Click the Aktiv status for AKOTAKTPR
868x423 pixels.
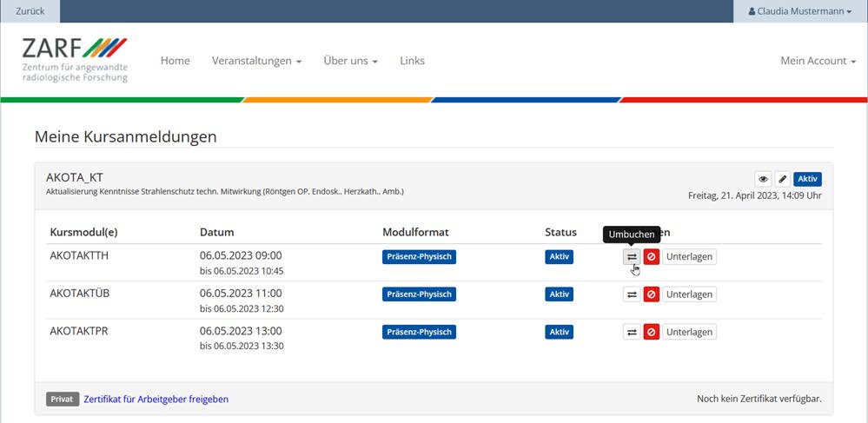tap(559, 332)
